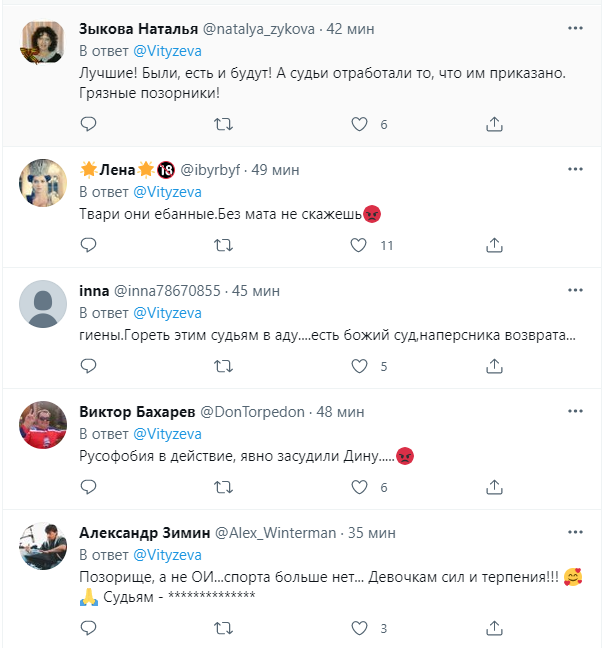Screen dimensions: 607x648
Task: Retweet Зыкова Наталья's tweet
Action: [225, 124]
